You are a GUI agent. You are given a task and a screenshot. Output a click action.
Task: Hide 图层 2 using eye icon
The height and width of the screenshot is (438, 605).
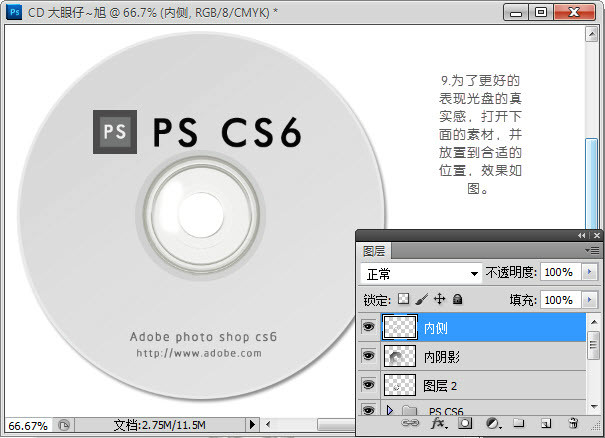pos(368,384)
